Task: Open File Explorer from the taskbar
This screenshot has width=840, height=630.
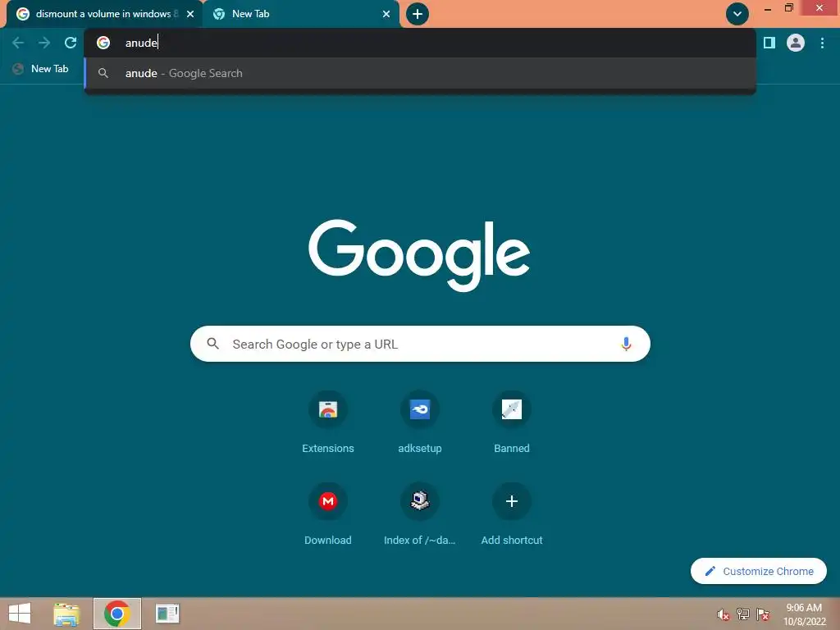Action: (66, 614)
